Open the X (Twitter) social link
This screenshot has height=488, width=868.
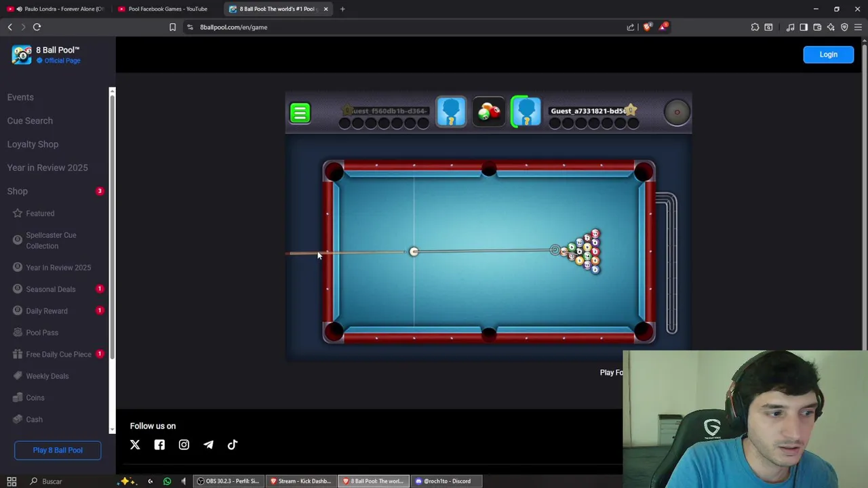point(135,445)
